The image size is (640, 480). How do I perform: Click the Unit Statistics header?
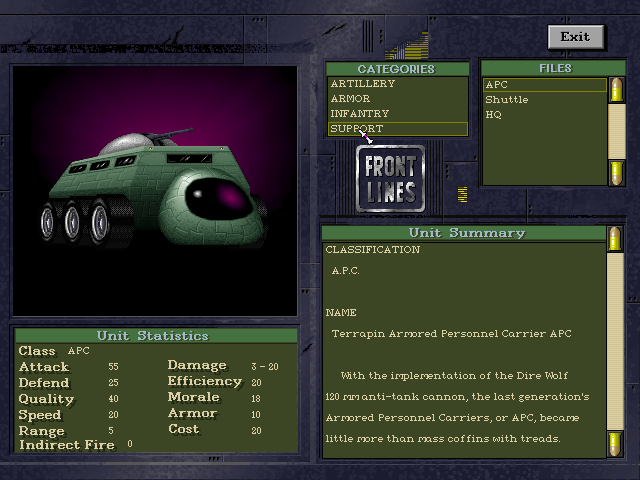point(155,336)
